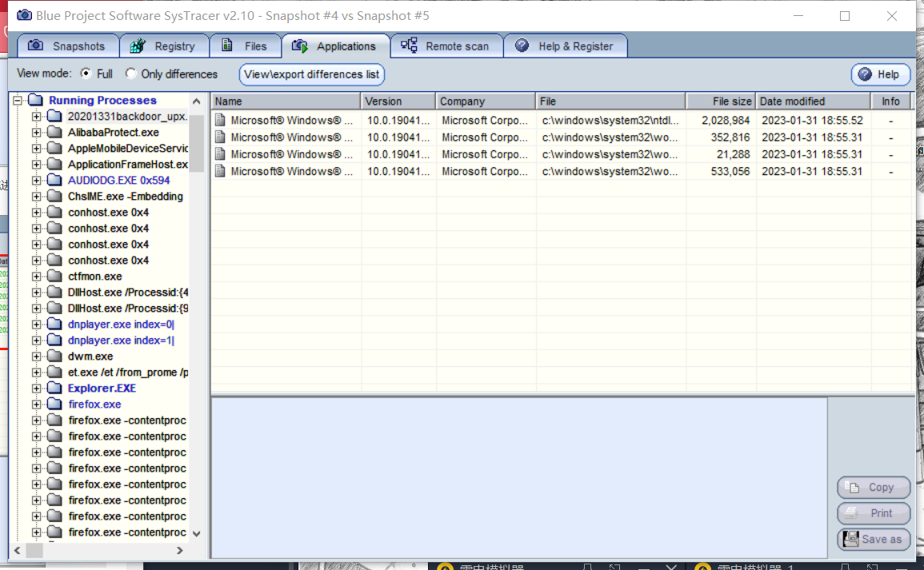Click the Explorer.EXE folder icon
The image size is (924, 570).
[x=55, y=388]
